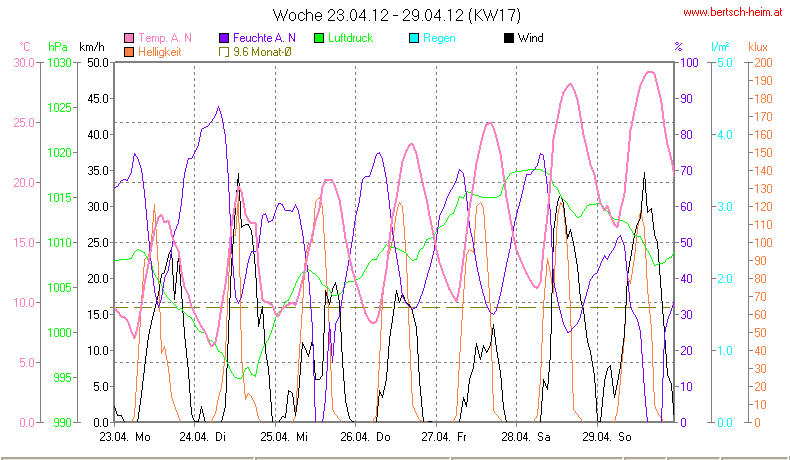This screenshot has height=460, width=790.
Task: Click the 100 humidity axis value
Action: [689, 62]
